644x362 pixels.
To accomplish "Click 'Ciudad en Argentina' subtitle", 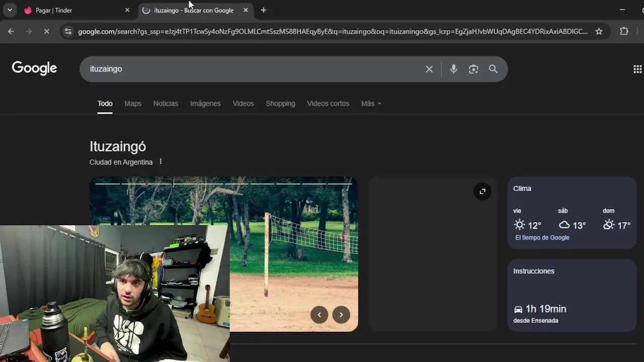I will pos(121,162).
